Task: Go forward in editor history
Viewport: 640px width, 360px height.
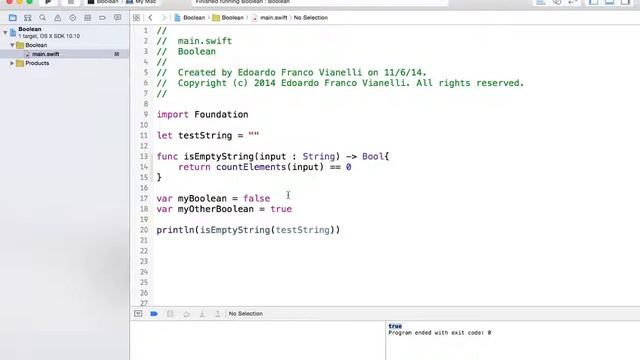Action: coord(164,18)
